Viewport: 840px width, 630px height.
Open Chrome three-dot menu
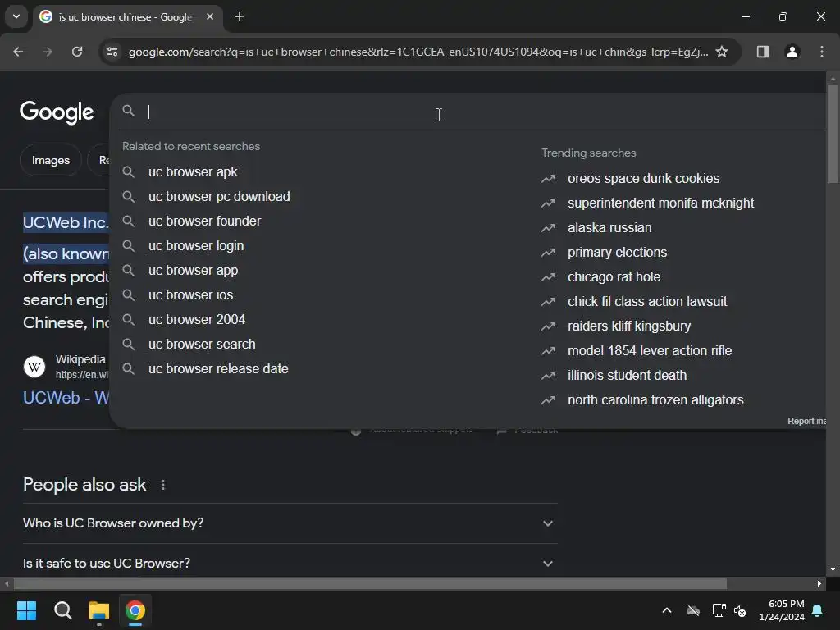pos(822,52)
